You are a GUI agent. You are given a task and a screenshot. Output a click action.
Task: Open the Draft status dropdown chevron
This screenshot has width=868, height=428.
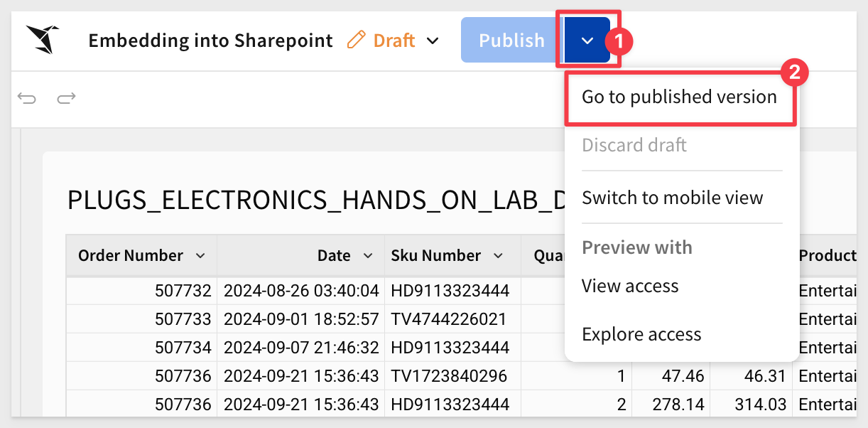tap(433, 41)
